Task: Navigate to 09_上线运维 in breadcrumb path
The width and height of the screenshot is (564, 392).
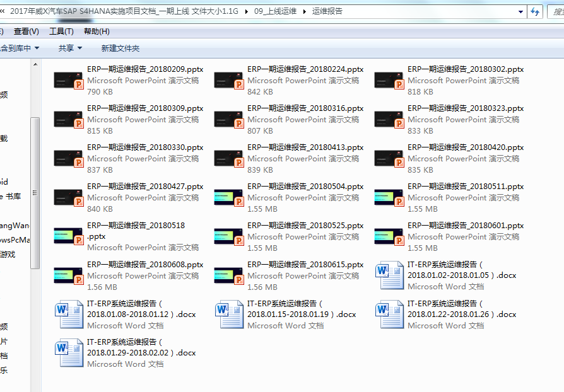Action: tap(275, 11)
